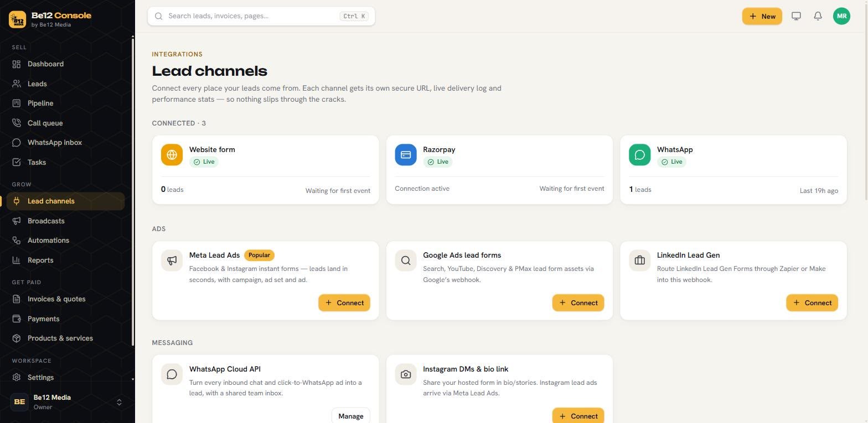Click the Payments wallet icon
Viewport: 868px width, 423px height.
point(17,319)
